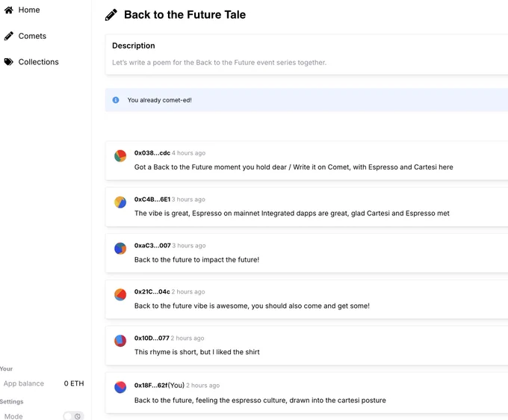Click avatar of user 0x21C...04c
Screen dimensions: 508x420
120,294
